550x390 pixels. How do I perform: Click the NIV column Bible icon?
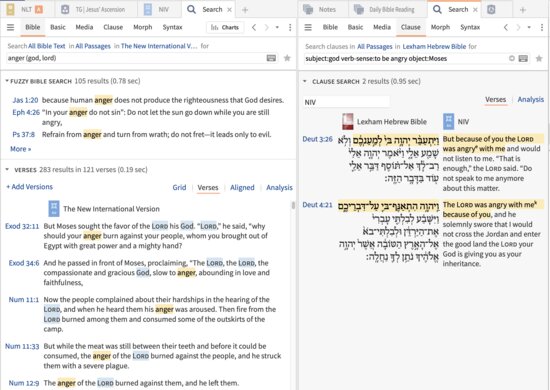tap(449, 122)
